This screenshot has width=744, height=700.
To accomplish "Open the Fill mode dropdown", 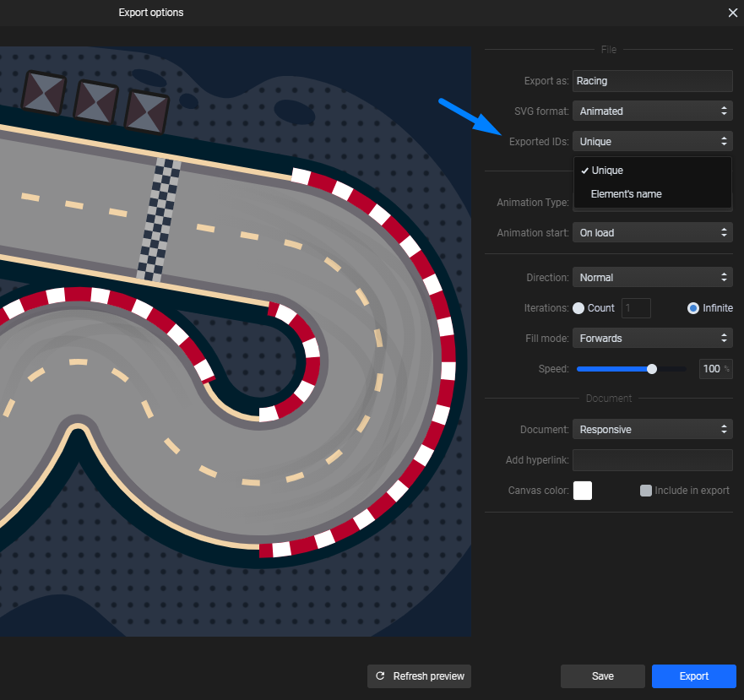I will (x=653, y=339).
